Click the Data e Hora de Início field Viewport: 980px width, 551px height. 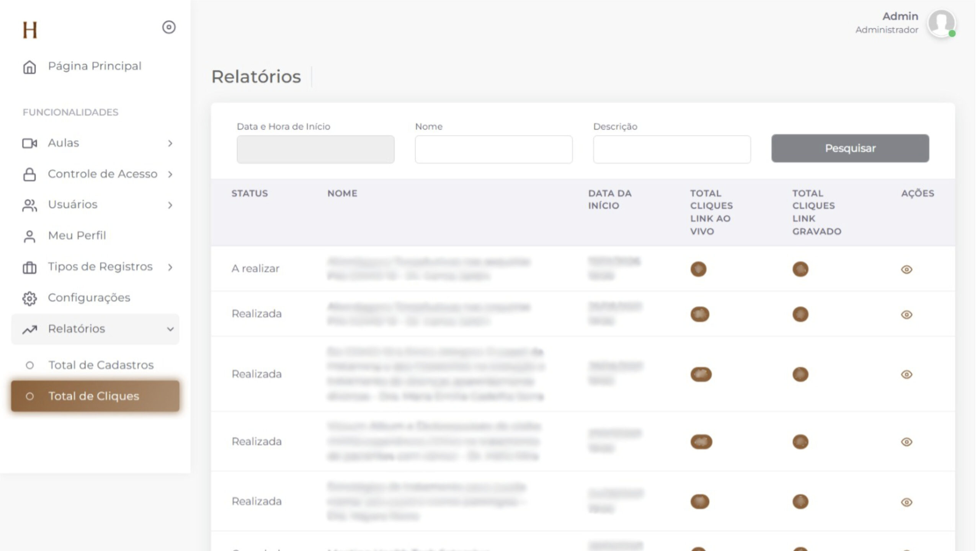[x=315, y=149]
